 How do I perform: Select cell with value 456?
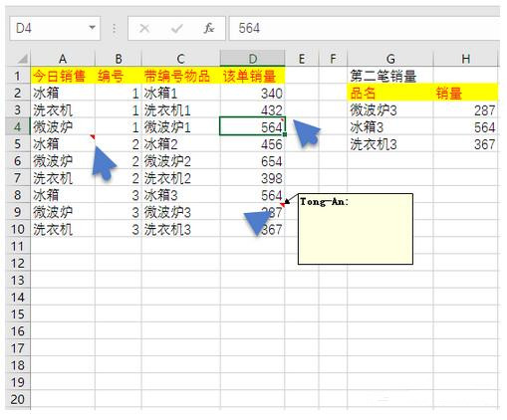[x=252, y=144]
